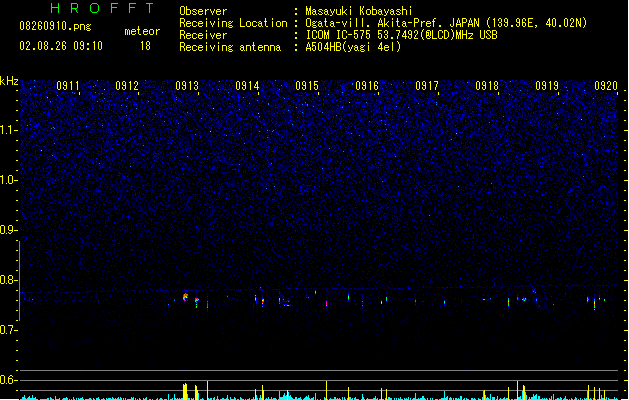
Task: Click the observer name Masayuki Kobayashi
Action: pos(359,11)
